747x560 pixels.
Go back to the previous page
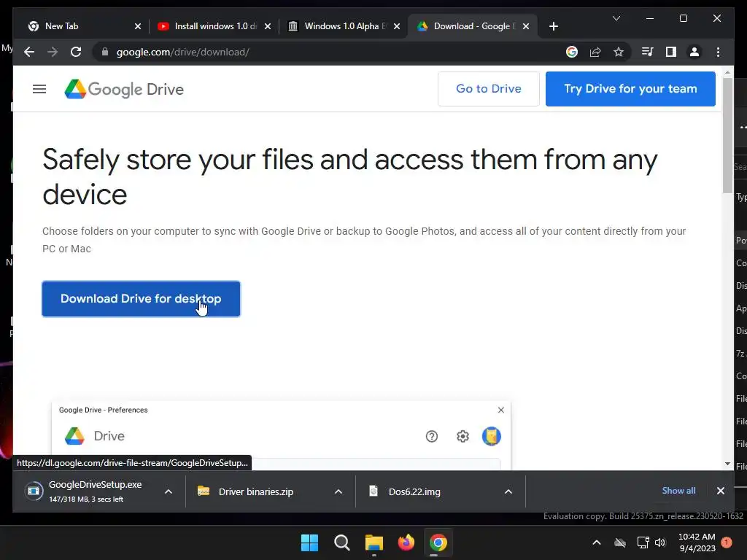[x=29, y=52]
